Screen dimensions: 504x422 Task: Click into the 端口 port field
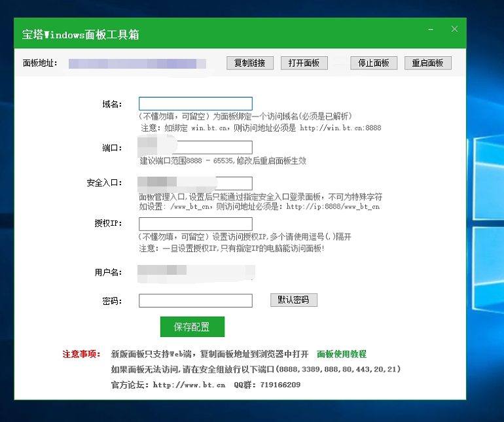(x=196, y=147)
